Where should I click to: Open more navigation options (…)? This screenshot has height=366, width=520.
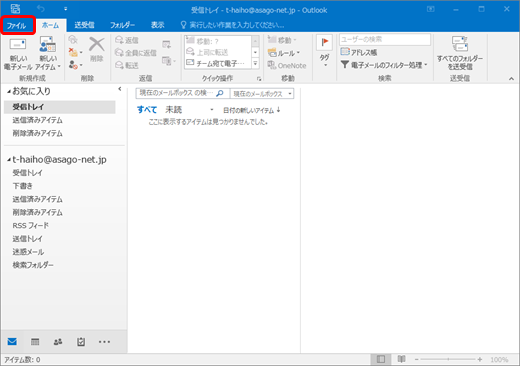click(104, 342)
